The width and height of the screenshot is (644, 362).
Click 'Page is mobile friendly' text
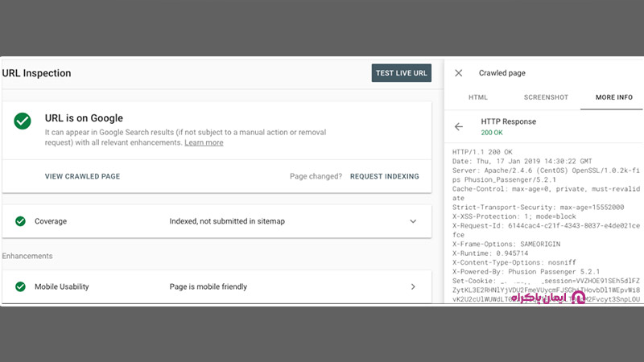[x=208, y=286]
